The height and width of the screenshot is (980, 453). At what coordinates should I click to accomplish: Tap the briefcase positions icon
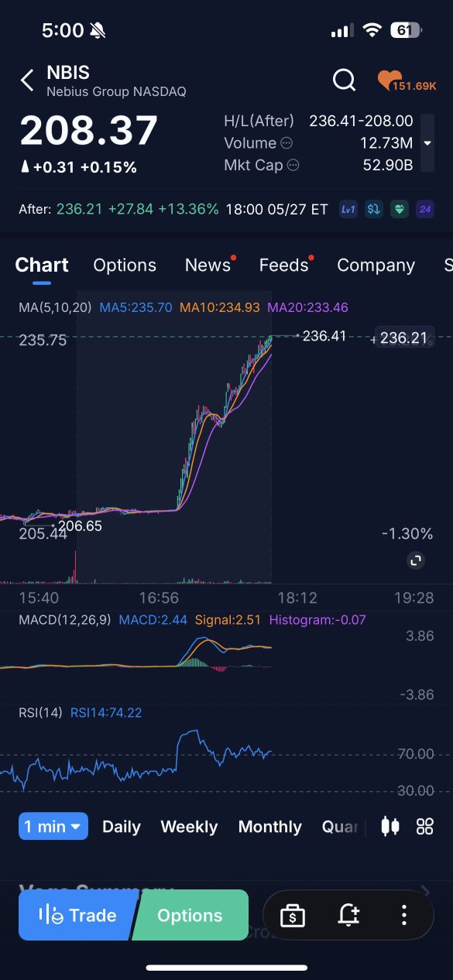(292, 916)
